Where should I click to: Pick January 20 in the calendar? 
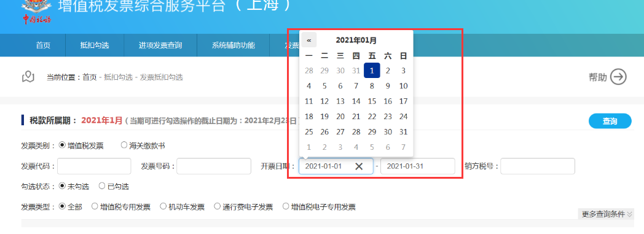click(x=340, y=117)
